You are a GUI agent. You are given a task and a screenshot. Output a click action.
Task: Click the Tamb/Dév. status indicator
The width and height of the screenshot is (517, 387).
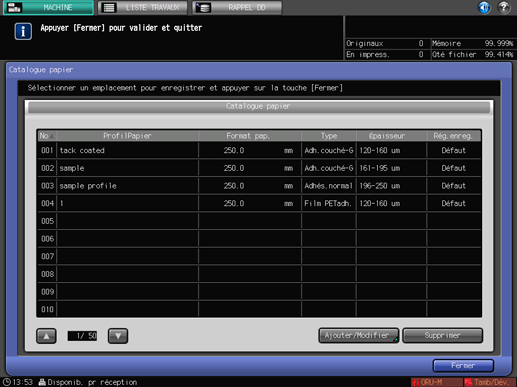tap(490, 382)
